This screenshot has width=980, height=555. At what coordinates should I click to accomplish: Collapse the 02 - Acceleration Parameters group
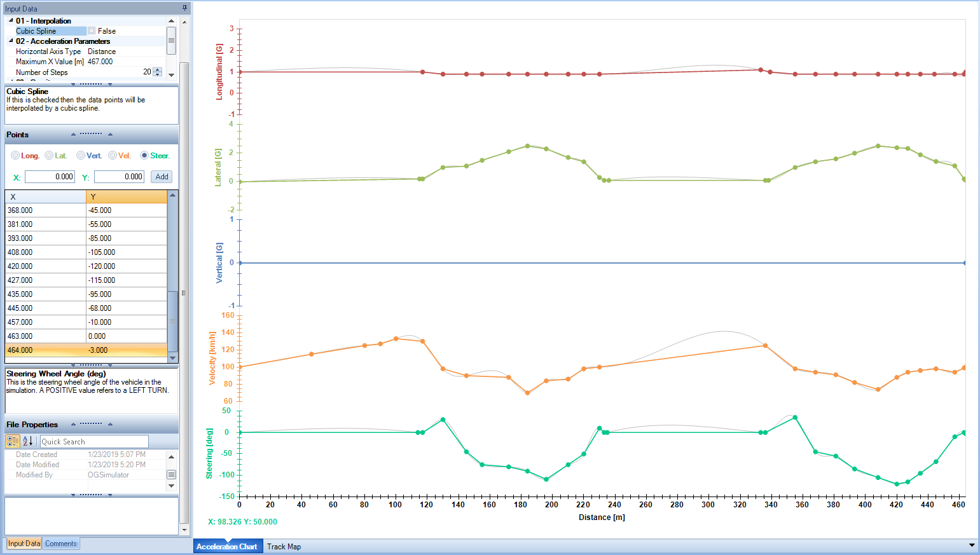coord(11,41)
